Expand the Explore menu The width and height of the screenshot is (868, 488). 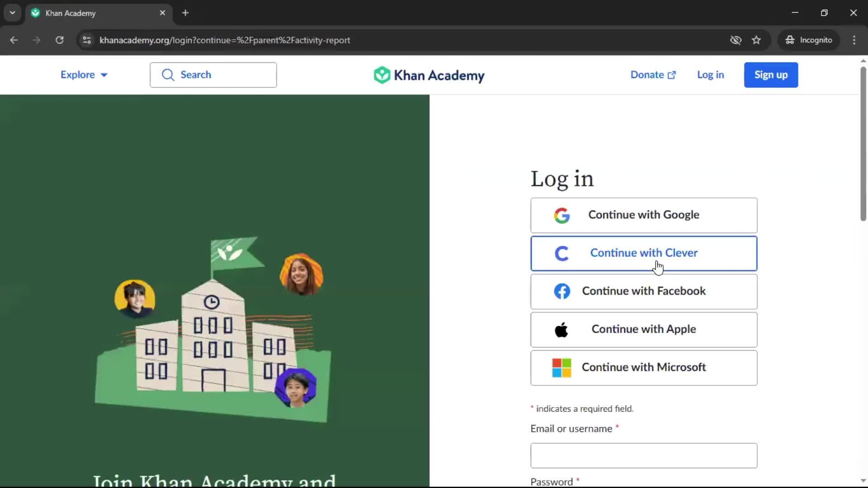pos(84,75)
